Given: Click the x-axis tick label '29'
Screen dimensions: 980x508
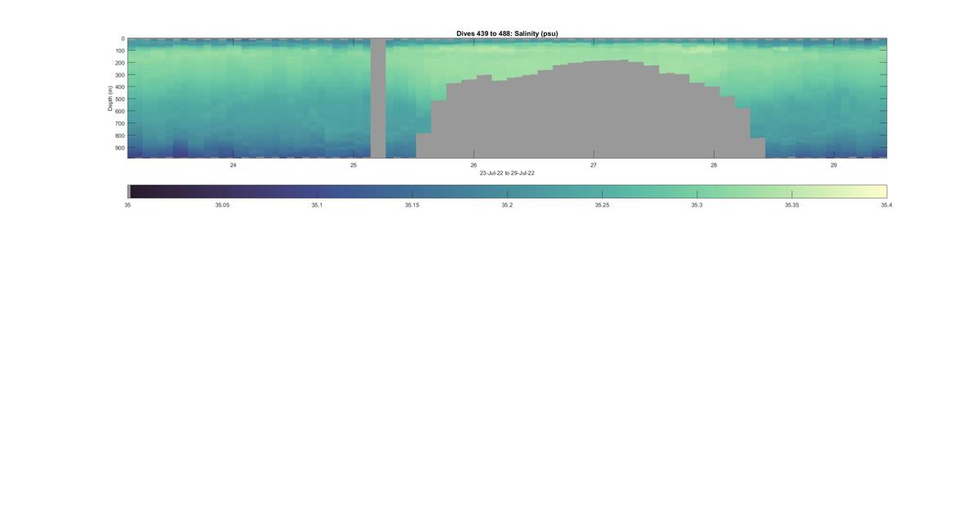Looking at the screenshot, I should [x=834, y=165].
